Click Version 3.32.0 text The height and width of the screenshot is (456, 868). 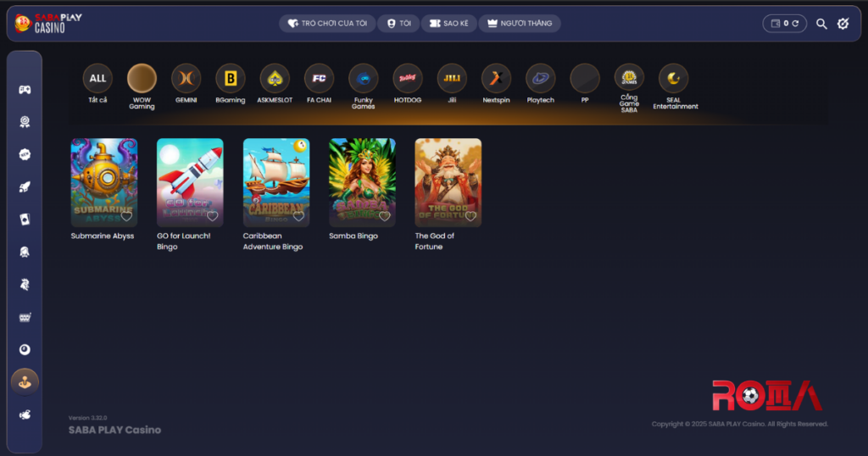pos(88,418)
